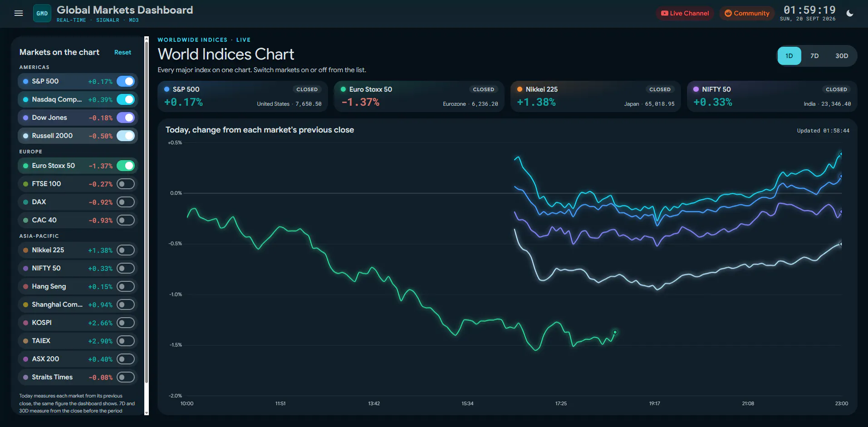Image resolution: width=868 pixels, height=427 pixels.
Task: Click the 'Updated 01:58:44' timestamp
Action: click(823, 131)
